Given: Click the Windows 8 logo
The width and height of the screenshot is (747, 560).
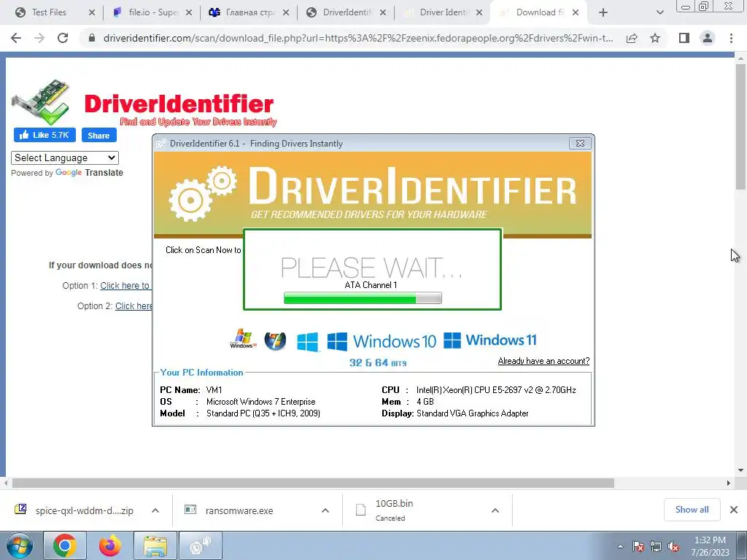Looking at the screenshot, I should (307, 342).
